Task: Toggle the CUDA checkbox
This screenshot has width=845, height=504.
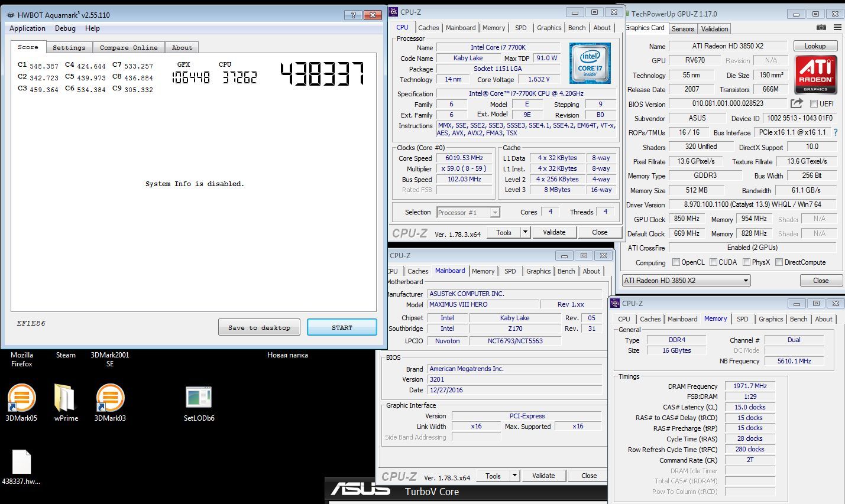Action: 713,262
